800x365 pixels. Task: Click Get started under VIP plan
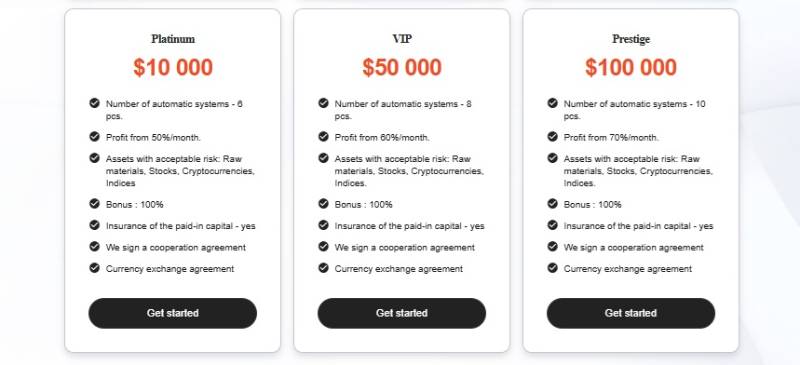tap(402, 313)
